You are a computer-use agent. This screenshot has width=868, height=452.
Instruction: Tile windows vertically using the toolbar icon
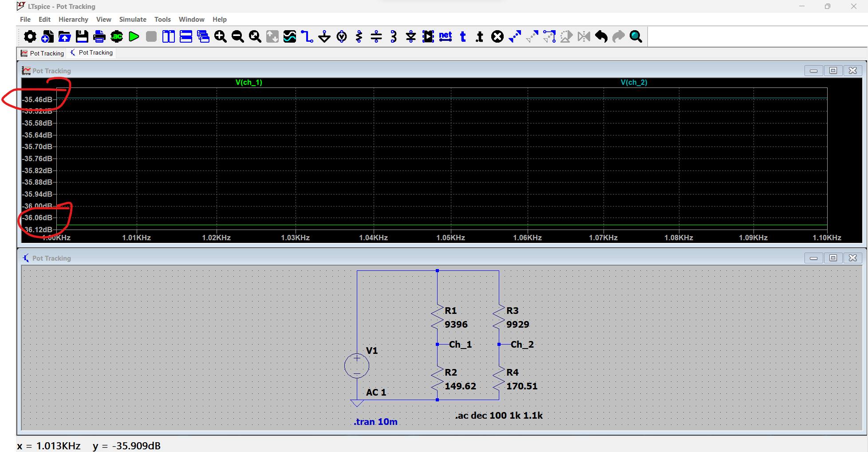click(x=169, y=36)
